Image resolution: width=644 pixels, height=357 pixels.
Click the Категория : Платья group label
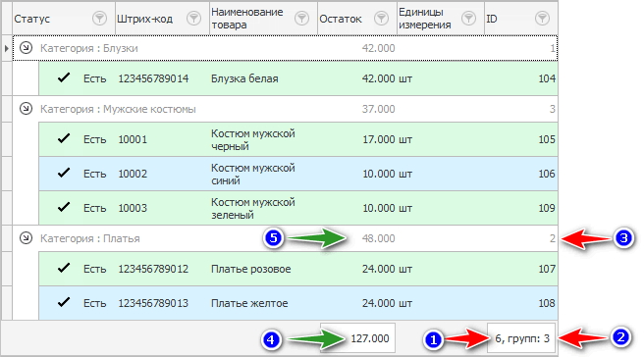click(90, 238)
